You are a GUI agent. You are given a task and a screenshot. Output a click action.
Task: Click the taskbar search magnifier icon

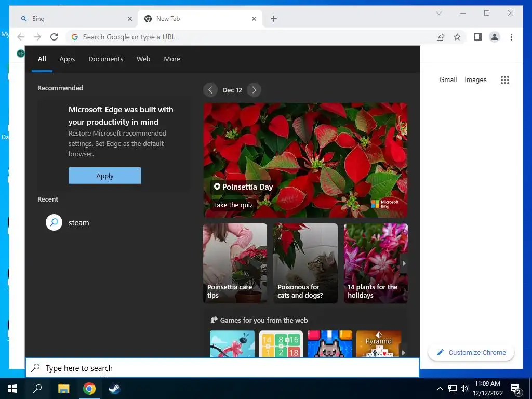(37, 389)
